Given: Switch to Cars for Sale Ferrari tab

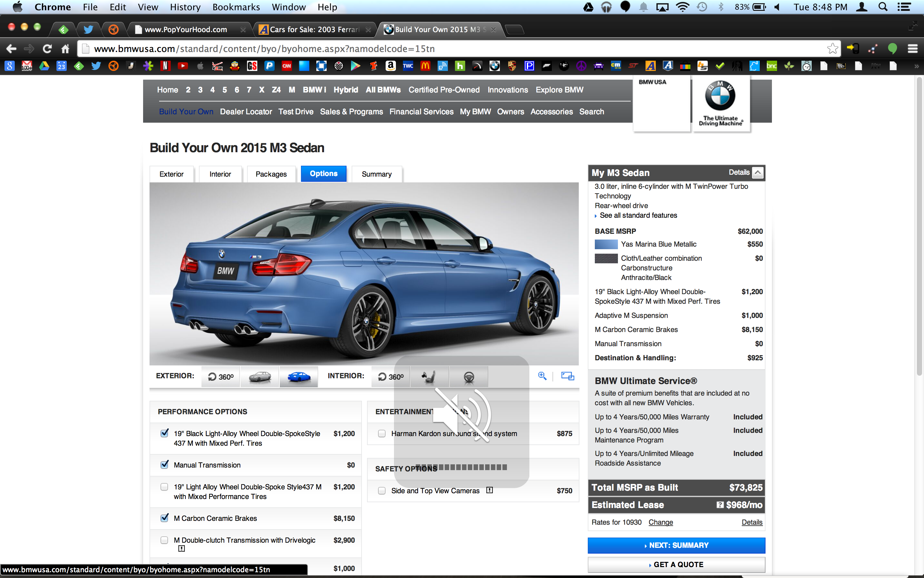Looking at the screenshot, I should click(314, 30).
